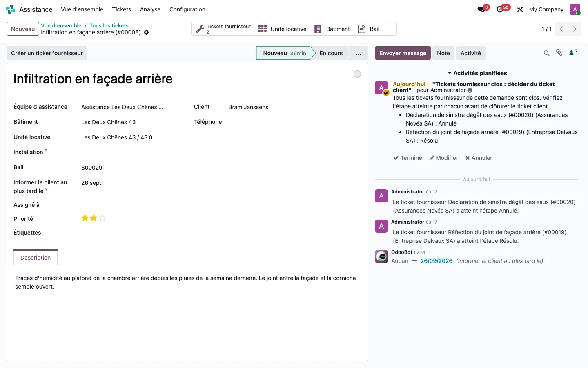
Task: Set priority to three stars
Action: [x=102, y=218]
